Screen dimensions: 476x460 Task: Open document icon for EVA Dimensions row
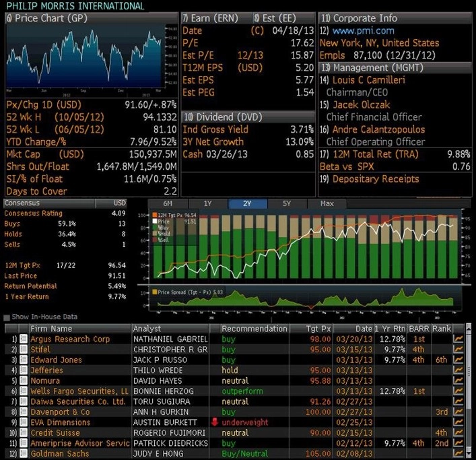click(x=24, y=422)
